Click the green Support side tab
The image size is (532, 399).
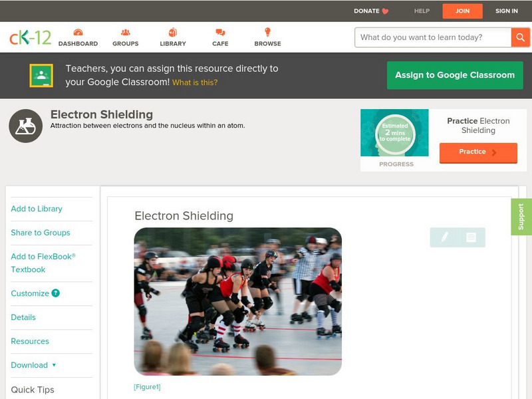[521, 217]
